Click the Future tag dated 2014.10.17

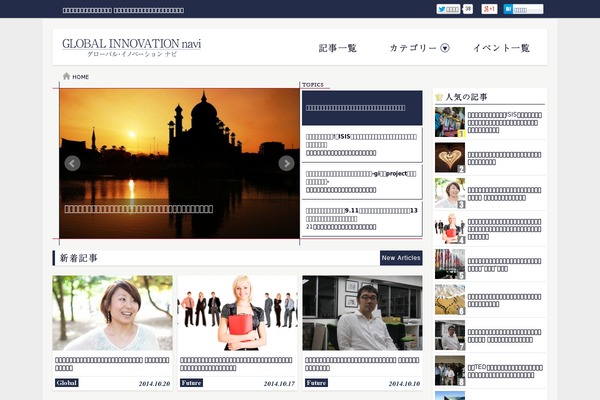pos(191,383)
